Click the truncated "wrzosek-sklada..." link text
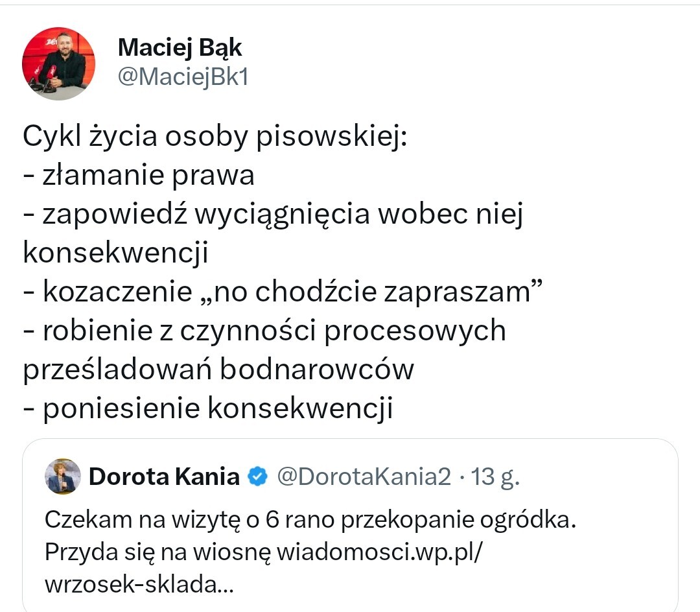Viewport: 700px width, 612px height. pyautogui.click(x=139, y=584)
